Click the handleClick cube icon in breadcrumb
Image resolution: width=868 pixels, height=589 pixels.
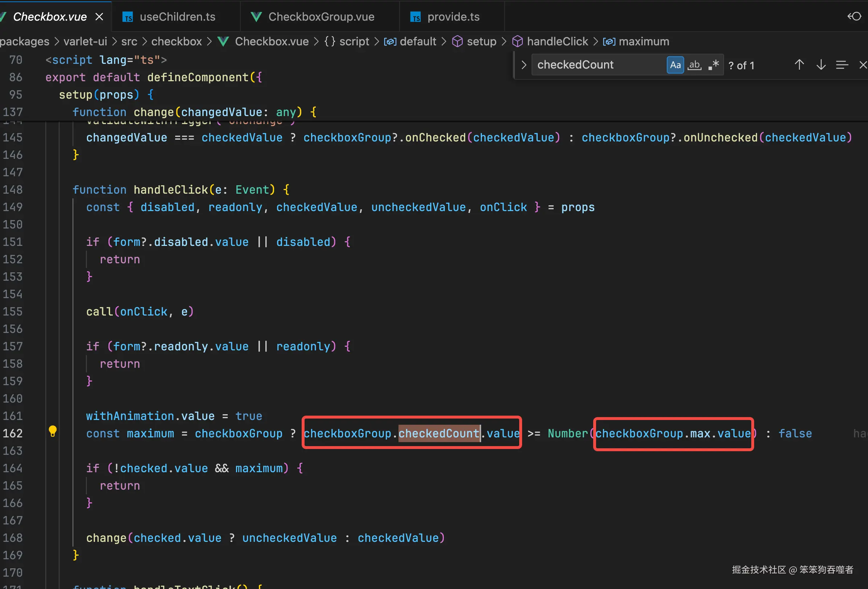point(517,41)
